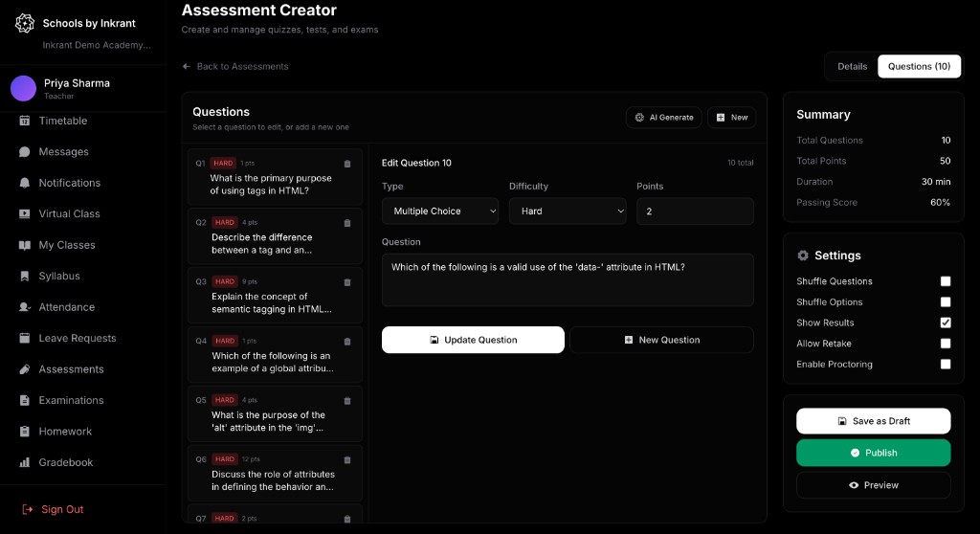980x534 pixels.
Task: Click the Examinations document icon
Action: coord(24,400)
